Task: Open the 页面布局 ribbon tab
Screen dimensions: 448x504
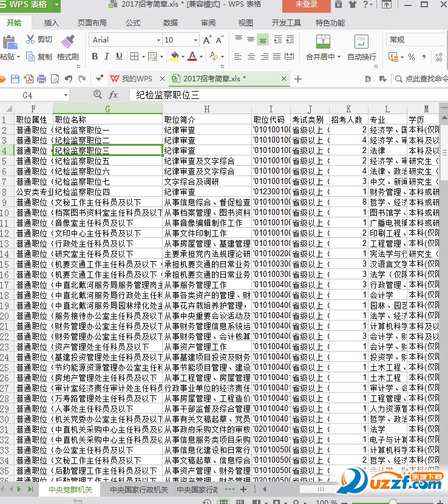Action: [92, 23]
